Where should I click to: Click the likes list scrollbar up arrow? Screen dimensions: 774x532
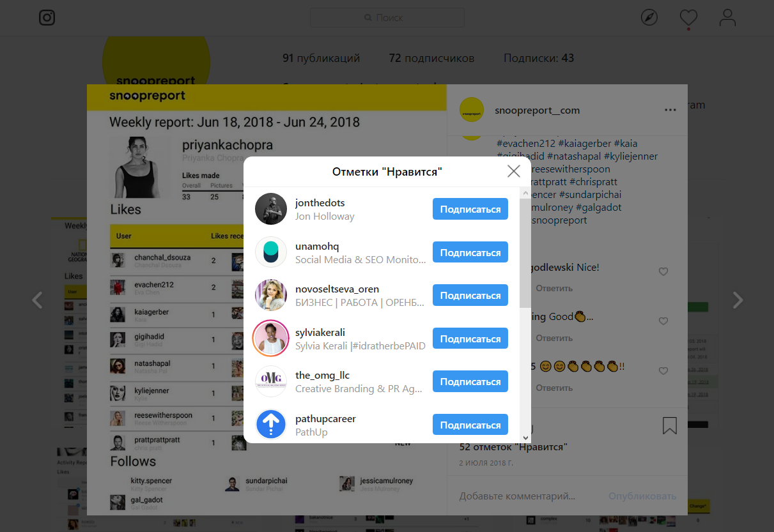[x=525, y=193]
